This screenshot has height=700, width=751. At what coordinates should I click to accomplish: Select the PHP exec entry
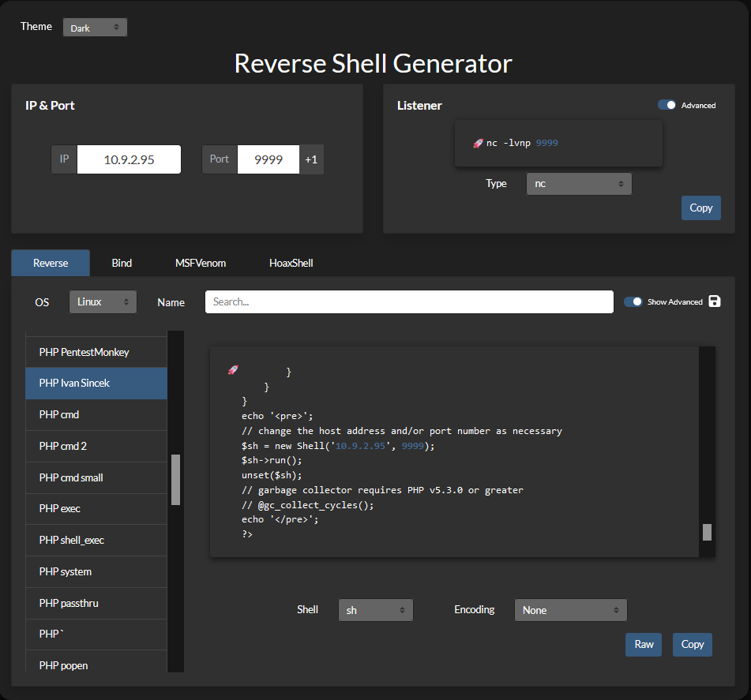[96, 508]
